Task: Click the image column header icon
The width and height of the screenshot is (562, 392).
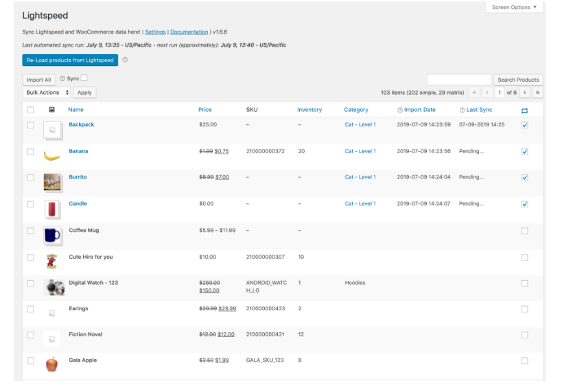Action: (51, 110)
